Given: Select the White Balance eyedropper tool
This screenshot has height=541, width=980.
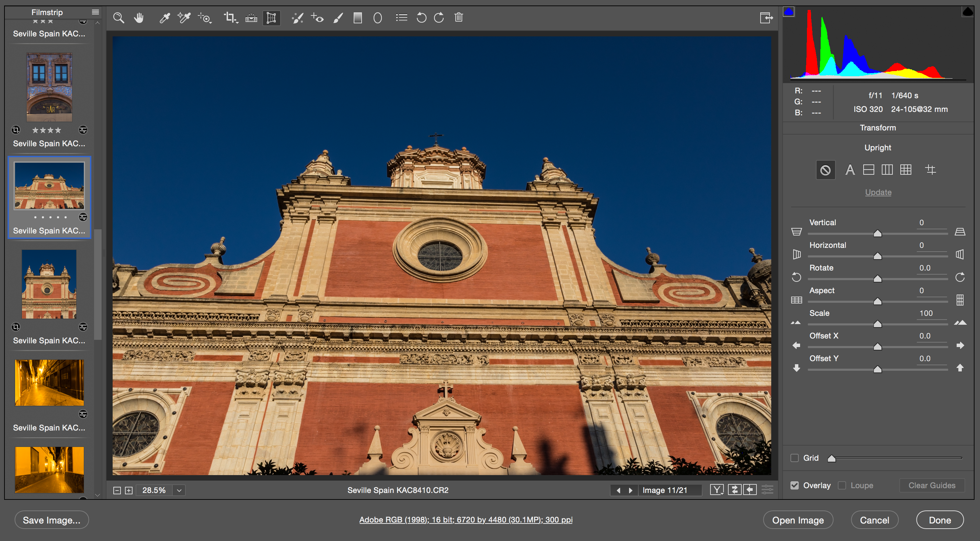Looking at the screenshot, I should [164, 18].
